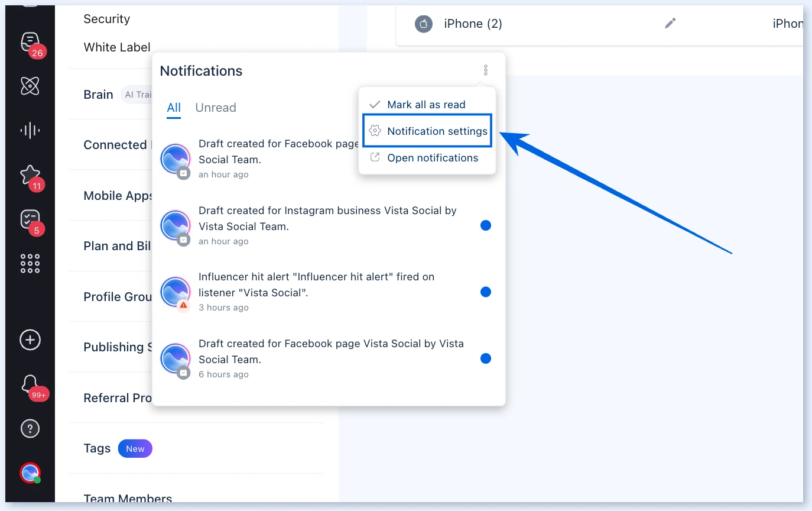The height and width of the screenshot is (511, 812).
Task: Open the checklist tasks icon with 5 badge
Action: pos(30,220)
